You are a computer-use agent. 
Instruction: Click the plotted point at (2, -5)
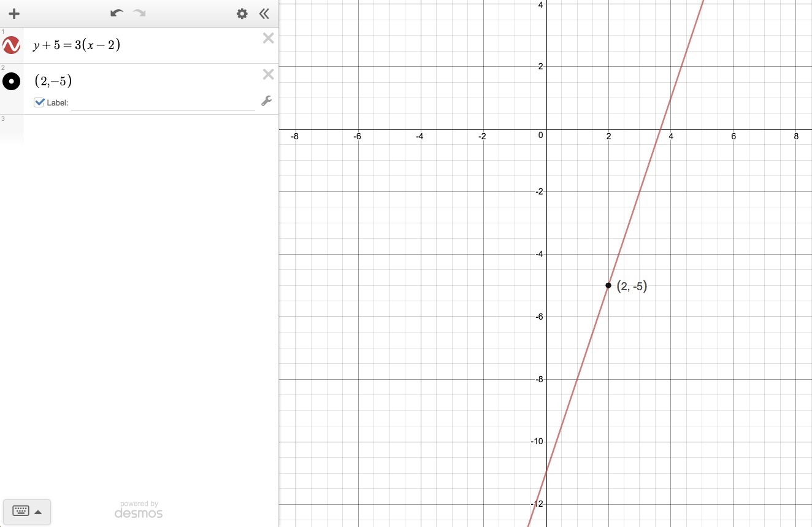click(608, 285)
